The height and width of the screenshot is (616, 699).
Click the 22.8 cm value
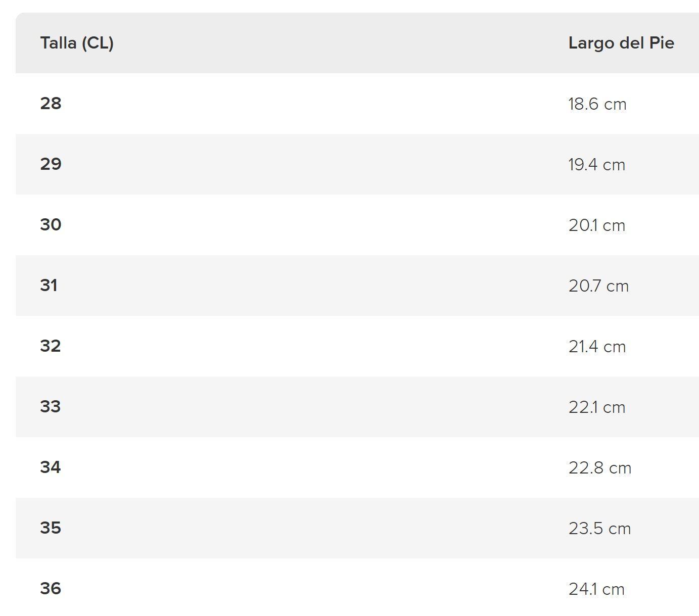(x=599, y=468)
